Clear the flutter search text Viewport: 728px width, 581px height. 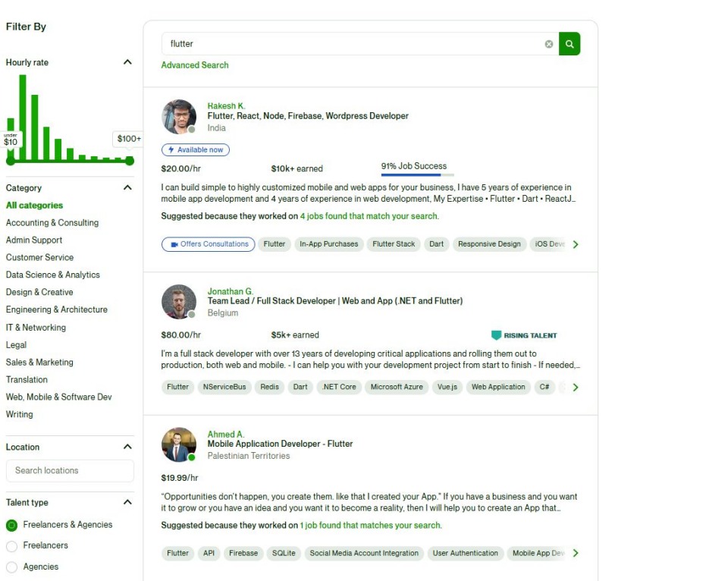(549, 44)
